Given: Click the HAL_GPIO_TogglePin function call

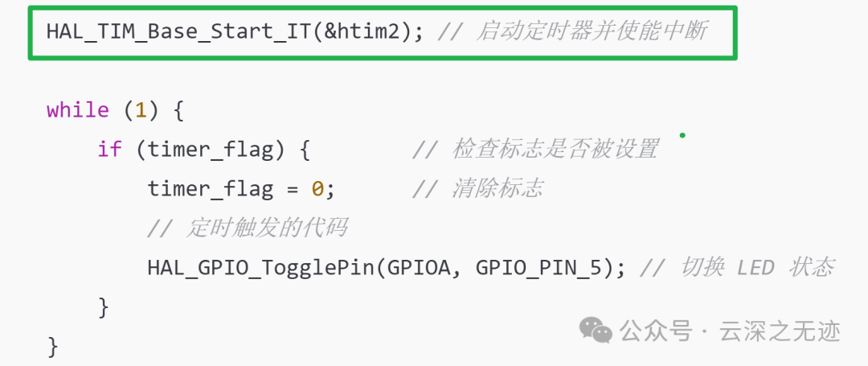Looking at the screenshot, I should [x=386, y=268].
